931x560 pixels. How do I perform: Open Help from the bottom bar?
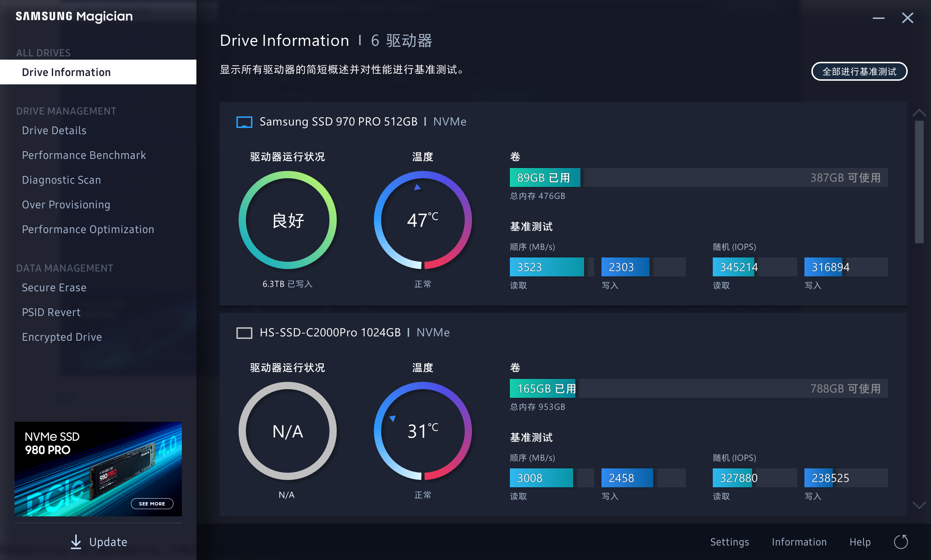[859, 541]
